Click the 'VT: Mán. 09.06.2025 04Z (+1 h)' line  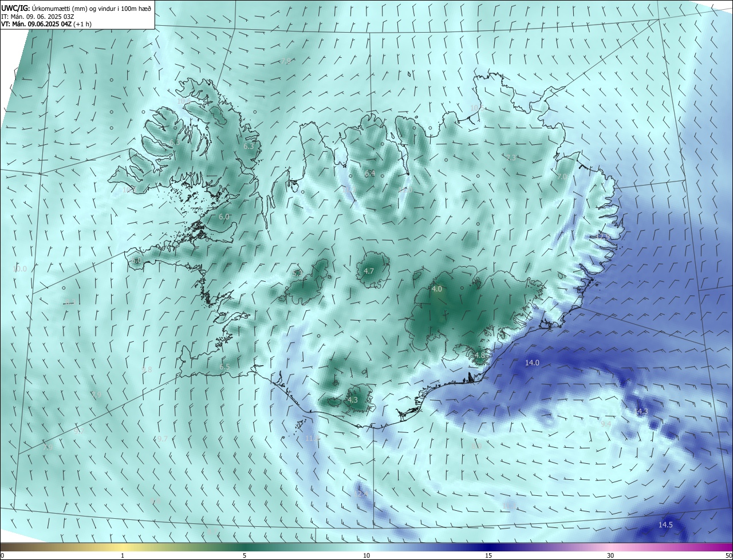[46, 23]
